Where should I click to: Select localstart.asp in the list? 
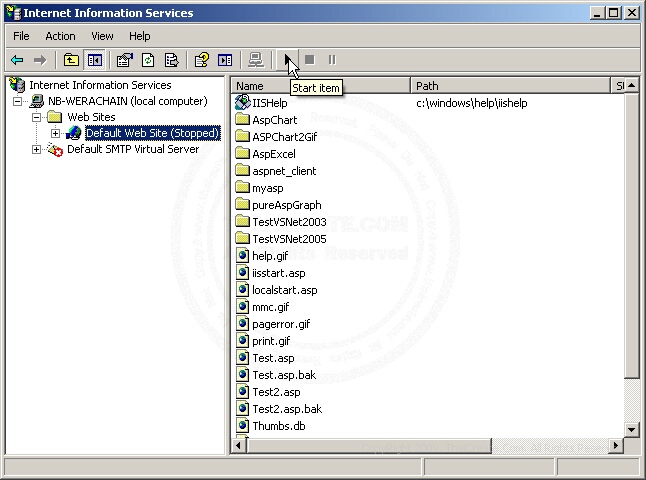pos(285,290)
